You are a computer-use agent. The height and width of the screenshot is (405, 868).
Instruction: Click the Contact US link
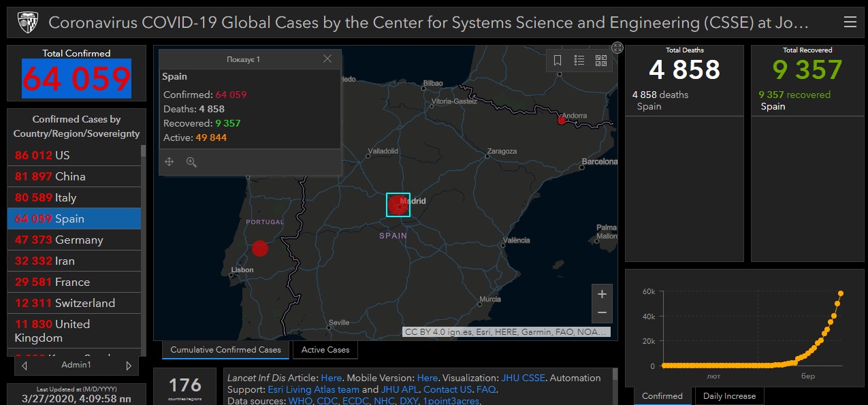point(447,389)
